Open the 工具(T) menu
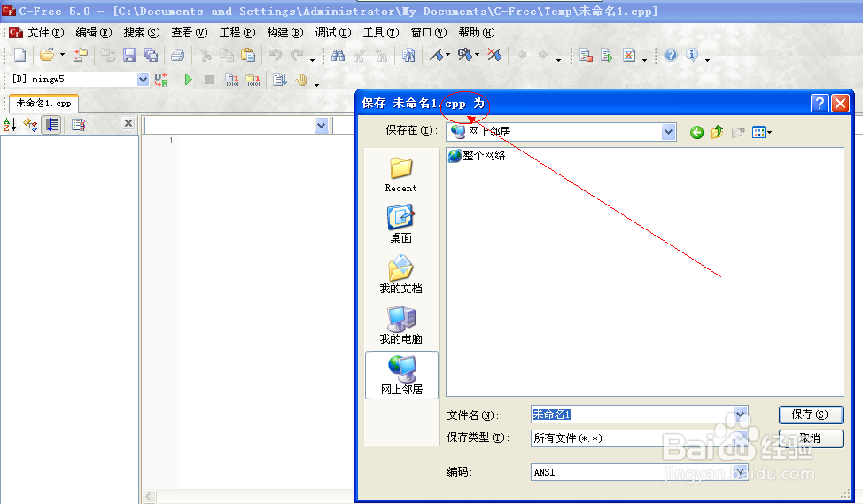863x504 pixels. click(381, 33)
